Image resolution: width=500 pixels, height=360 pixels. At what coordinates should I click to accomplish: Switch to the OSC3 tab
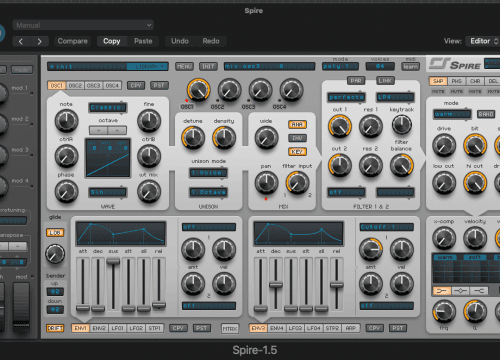tap(94, 86)
